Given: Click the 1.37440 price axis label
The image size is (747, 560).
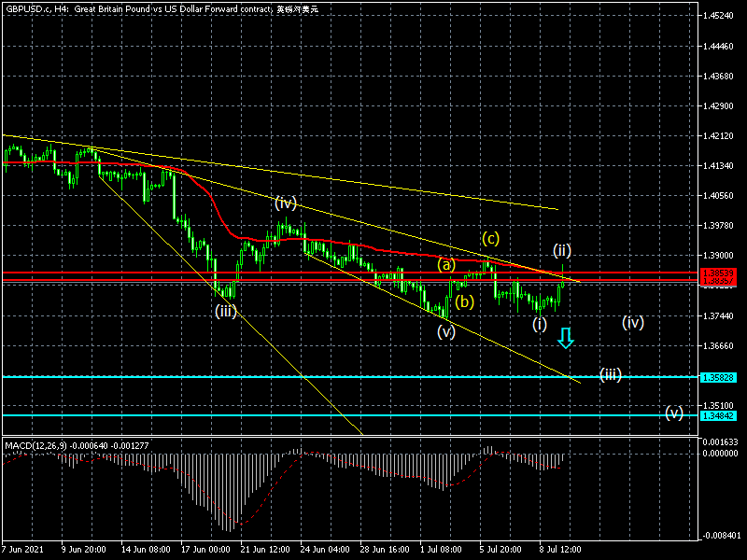Looking at the screenshot, I should tap(718, 315).
